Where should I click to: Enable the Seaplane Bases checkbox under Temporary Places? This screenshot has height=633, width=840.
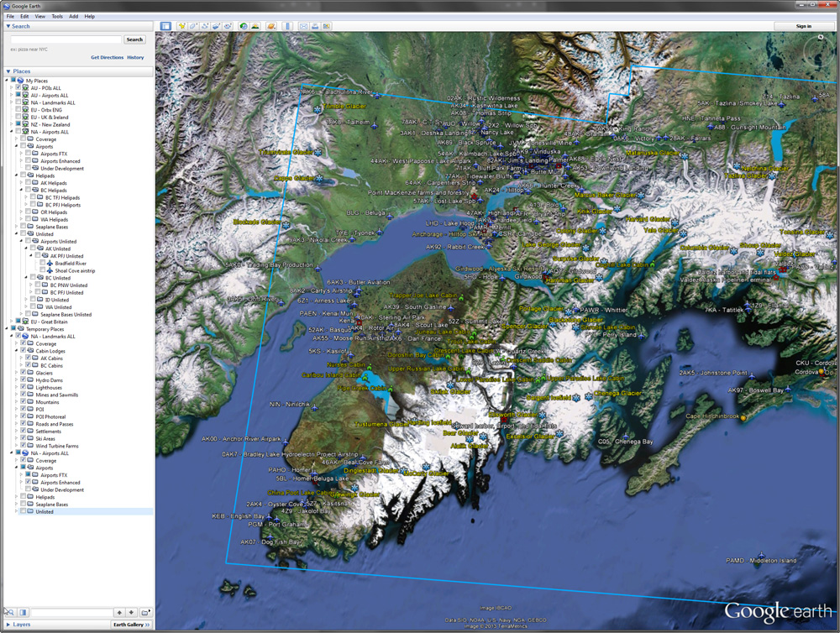tap(24, 504)
